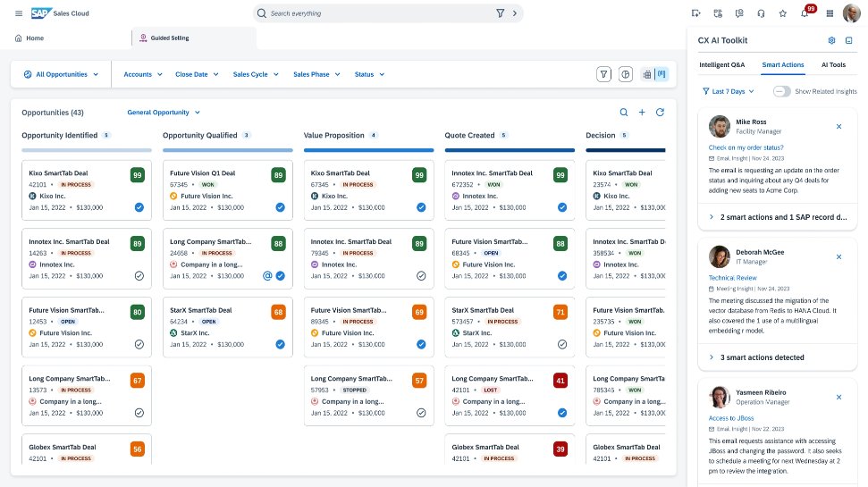Toggle checkmark on Future Vision SmartTab 12453

139,344
